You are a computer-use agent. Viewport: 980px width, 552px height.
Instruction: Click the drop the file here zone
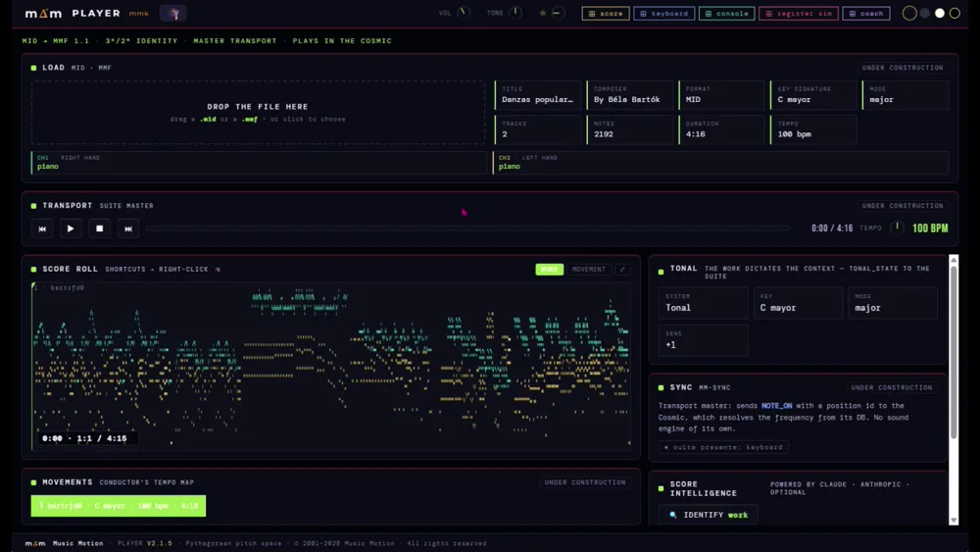[258, 113]
